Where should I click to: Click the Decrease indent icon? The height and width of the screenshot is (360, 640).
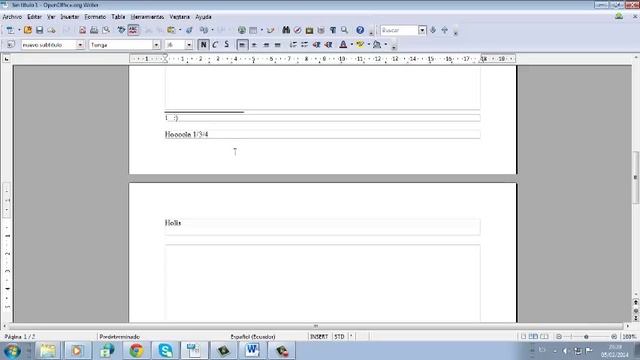point(316,44)
